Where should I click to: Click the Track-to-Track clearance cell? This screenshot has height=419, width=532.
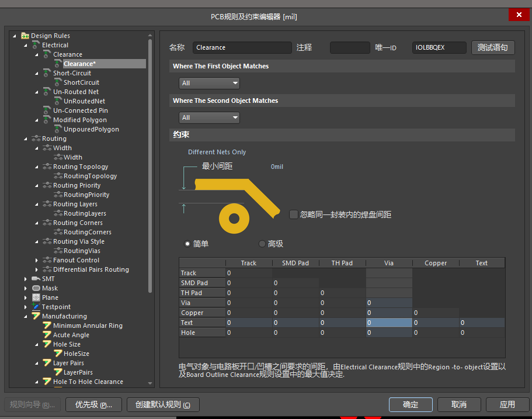[249, 273]
